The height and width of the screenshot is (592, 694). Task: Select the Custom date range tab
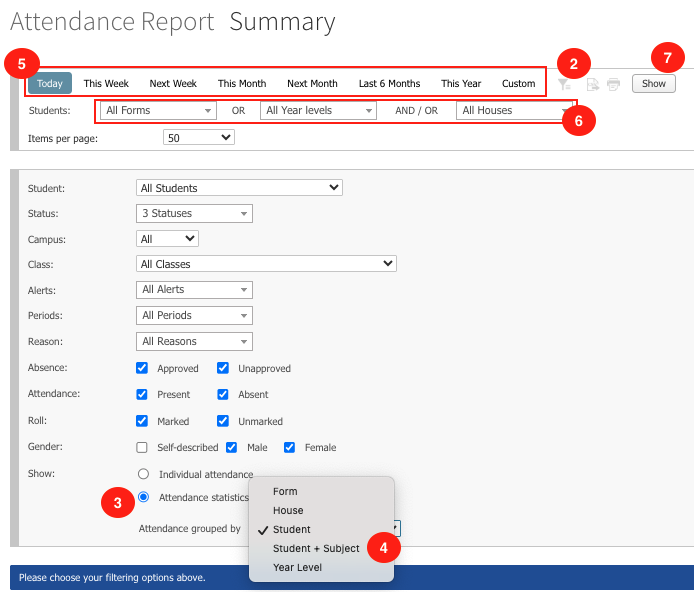click(x=518, y=84)
